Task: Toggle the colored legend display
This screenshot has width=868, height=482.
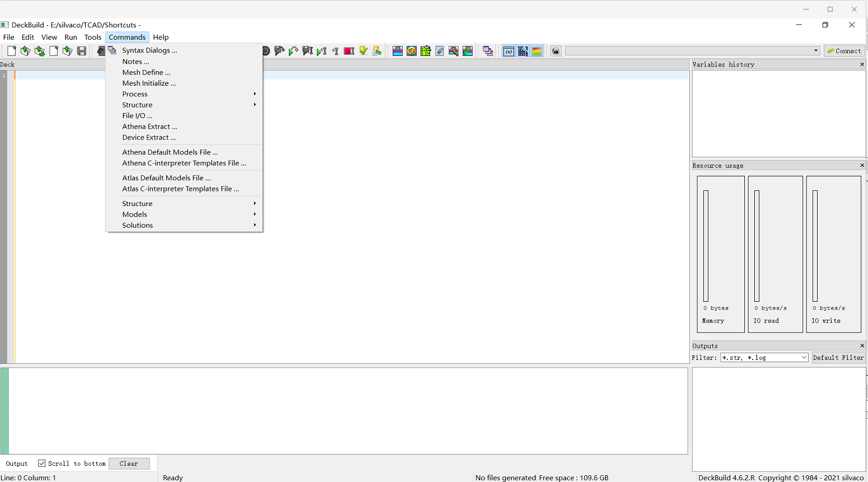Action: [536, 50]
